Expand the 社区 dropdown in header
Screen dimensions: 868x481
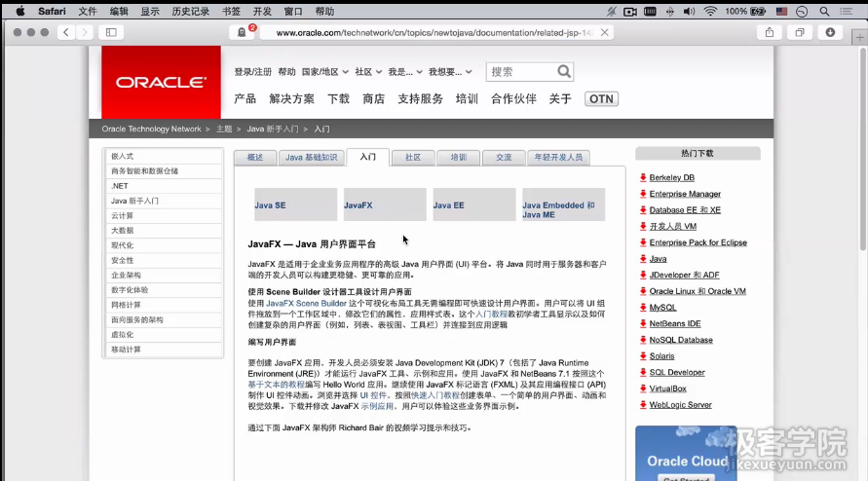pyautogui.click(x=368, y=72)
